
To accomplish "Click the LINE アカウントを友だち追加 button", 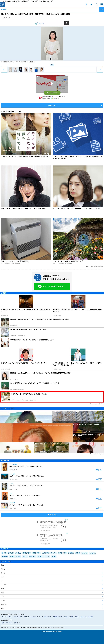I will point(52,286).
